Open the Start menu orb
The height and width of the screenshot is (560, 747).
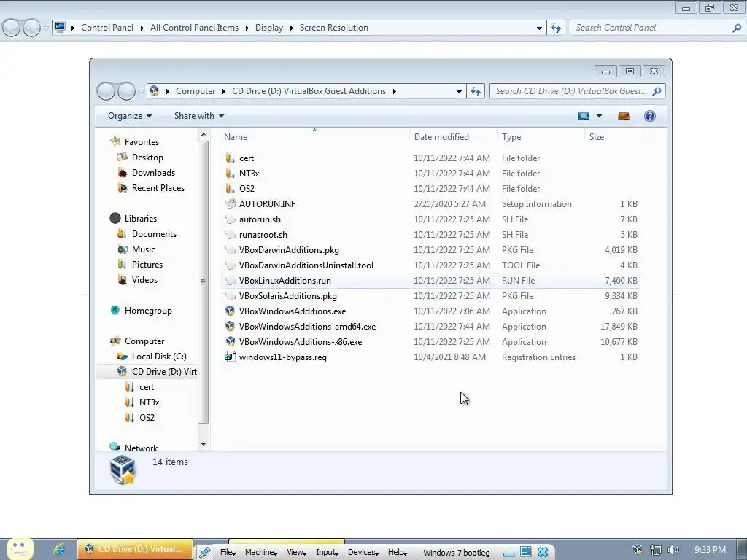point(20,548)
